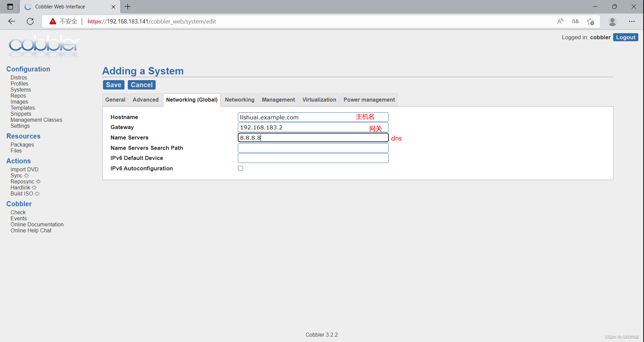Screen dimensions: 644x342
Task: Open the Power management tab
Action: (x=369, y=100)
